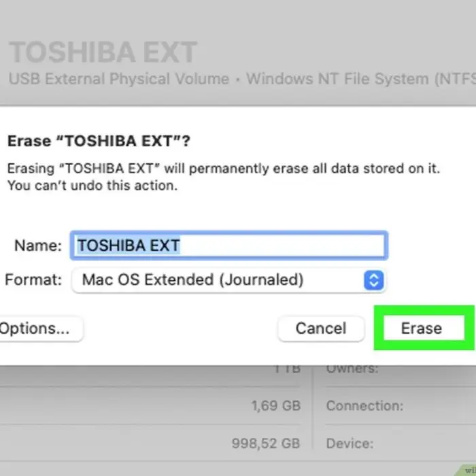Click the Device: label in background
This screenshot has width=476, height=476.
click(x=350, y=443)
